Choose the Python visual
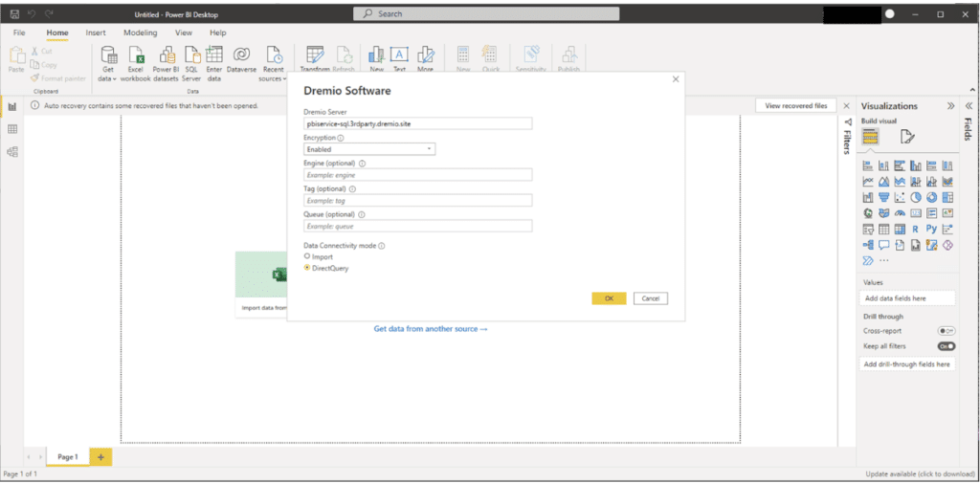Viewport: 980px width, 484px height. pyautogui.click(x=932, y=230)
